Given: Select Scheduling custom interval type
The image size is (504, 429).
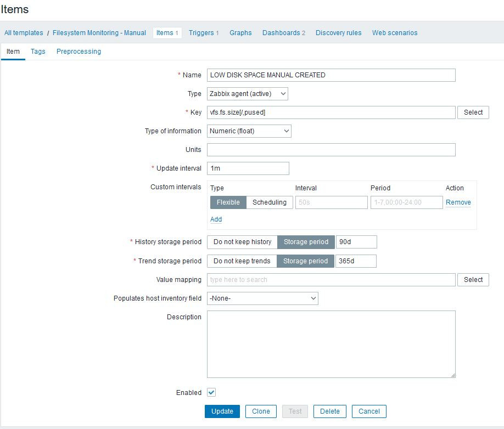Looking at the screenshot, I should tap(269, 202).
